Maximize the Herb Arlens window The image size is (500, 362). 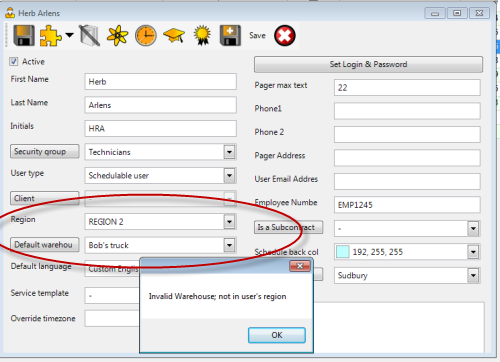click(x=457, y=13)
